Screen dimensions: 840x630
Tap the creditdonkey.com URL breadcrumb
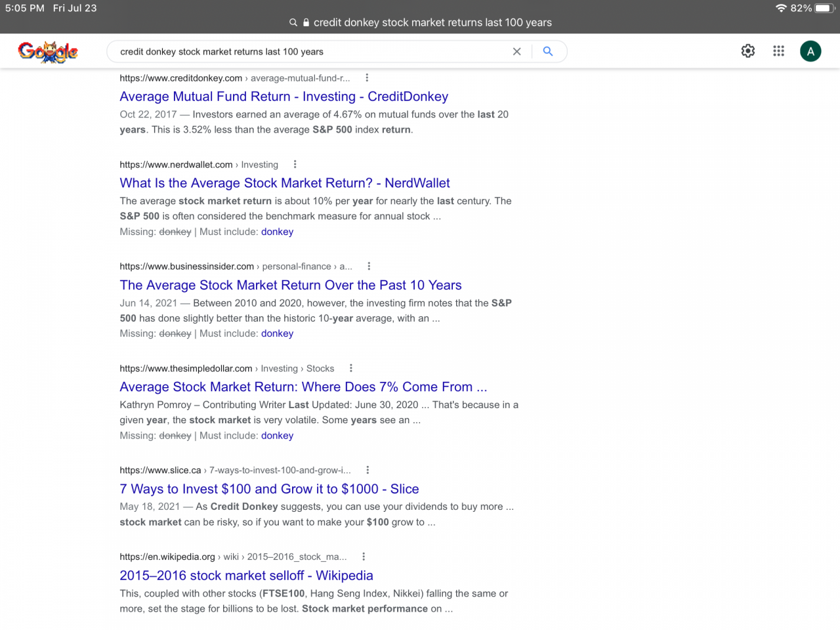[235, 78]
